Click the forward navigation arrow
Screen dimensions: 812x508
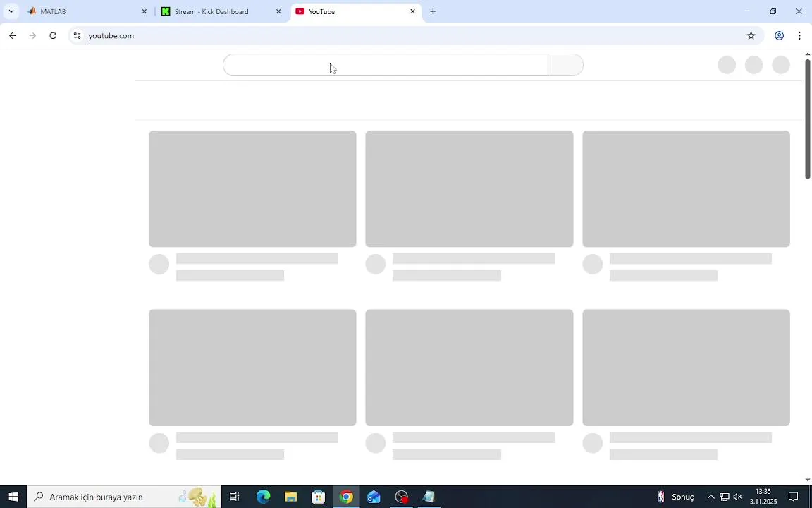point(32,36)
